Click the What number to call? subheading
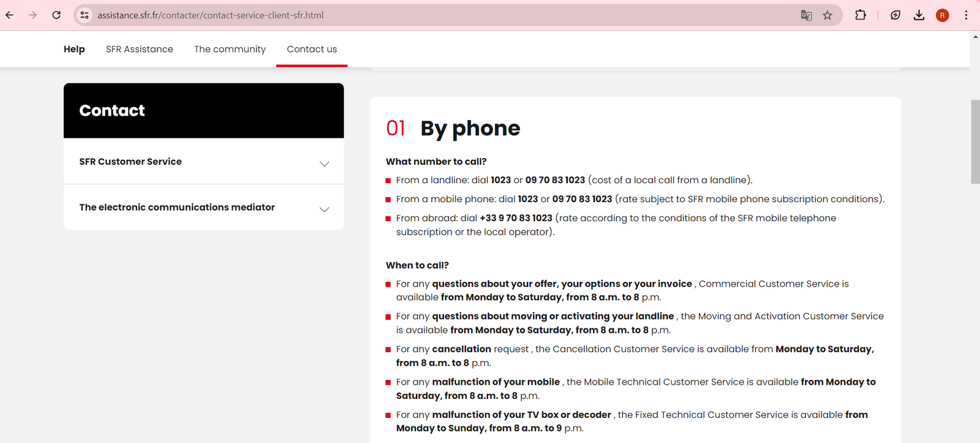The image size is (980, 443). tap(436, 162)
